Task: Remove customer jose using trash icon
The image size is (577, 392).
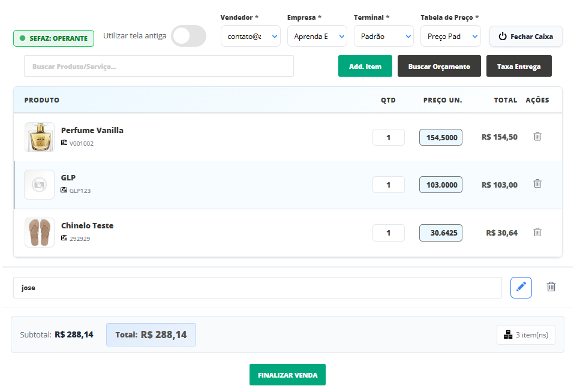Action: [x=551, y=287]
